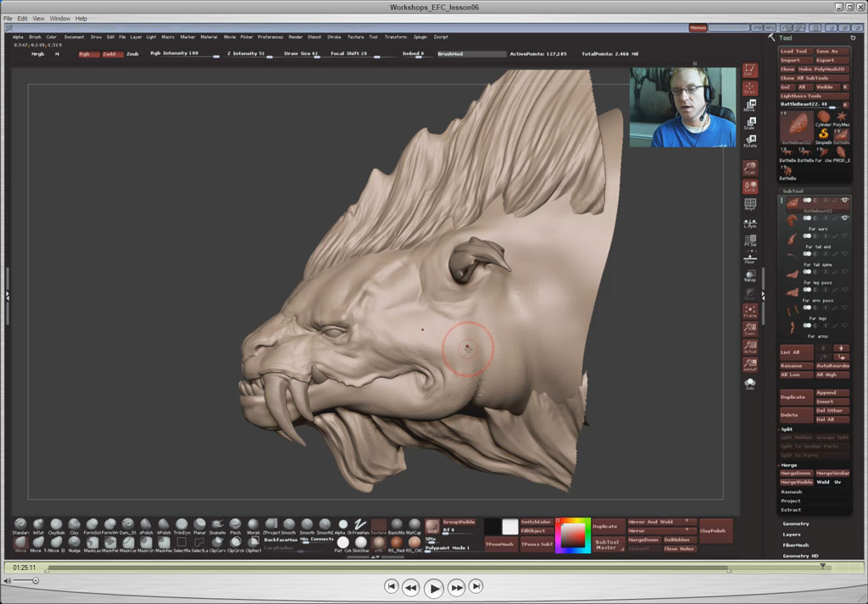Click the Append button
This screenshot has width=868, height=604.
(832, 393)
